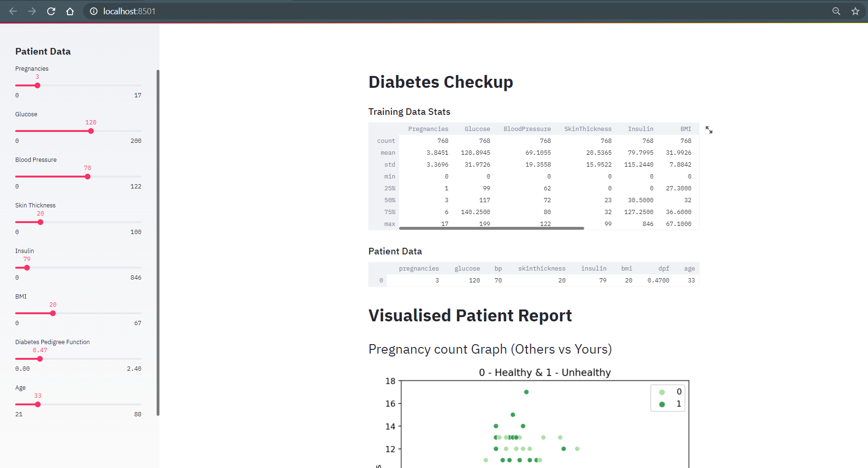Select the BloodPressure column header
The height and width of the screenshot is (468, 868).
pyautogui.click(x=527, y=129)
